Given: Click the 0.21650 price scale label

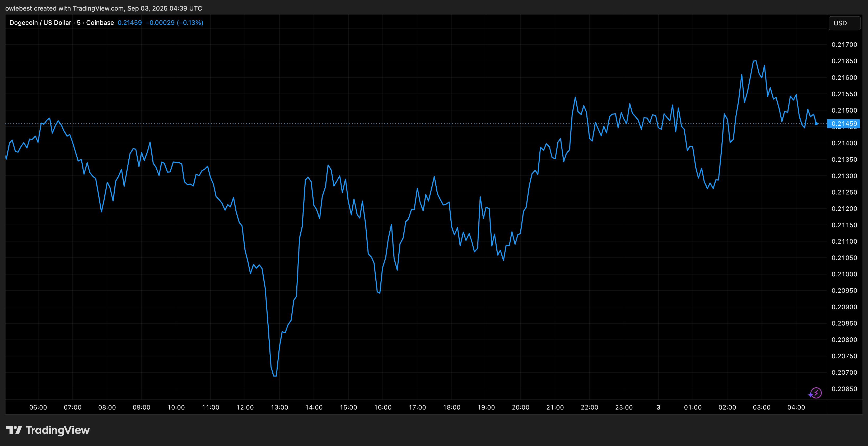Looking at the screenshot, I should pyautogui.click(x=844, y=61).
